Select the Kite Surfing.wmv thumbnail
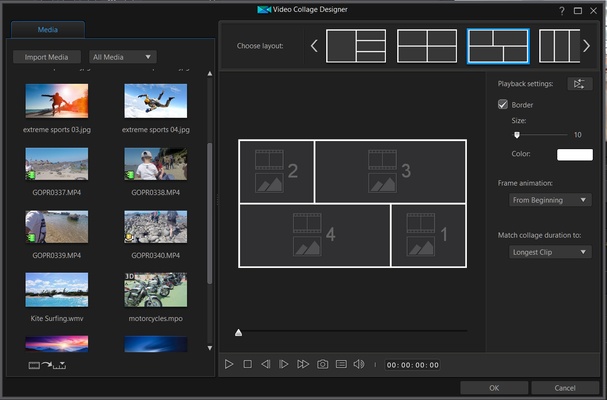607x400 pixels. pyautogui.click(x=56, y=290)
